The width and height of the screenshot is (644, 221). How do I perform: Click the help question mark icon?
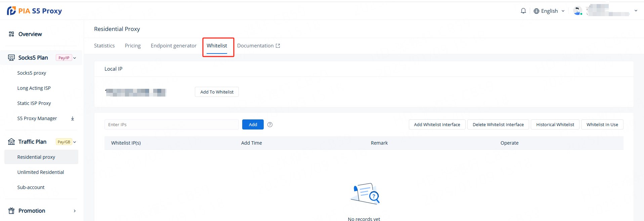click(270, 124)
